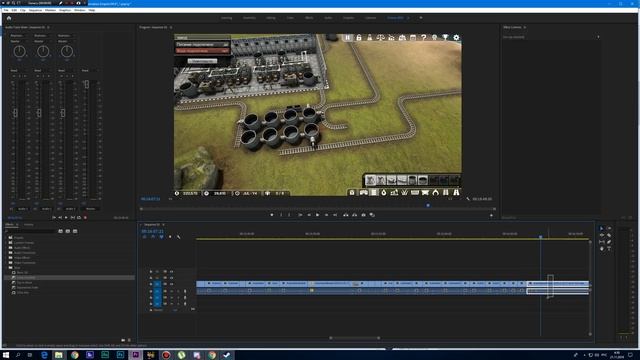Toggle V1 track output eye

171,284
